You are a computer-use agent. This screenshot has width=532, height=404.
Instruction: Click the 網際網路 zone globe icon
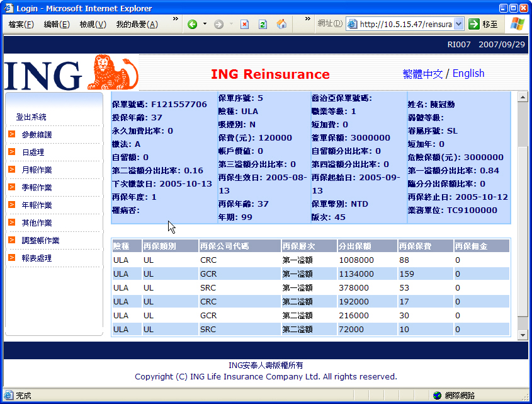pyautogui.click(x=438, y=396)
